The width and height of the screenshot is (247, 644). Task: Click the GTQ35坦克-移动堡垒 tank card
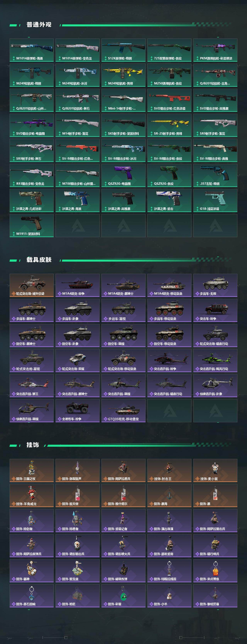pos(123,411)
